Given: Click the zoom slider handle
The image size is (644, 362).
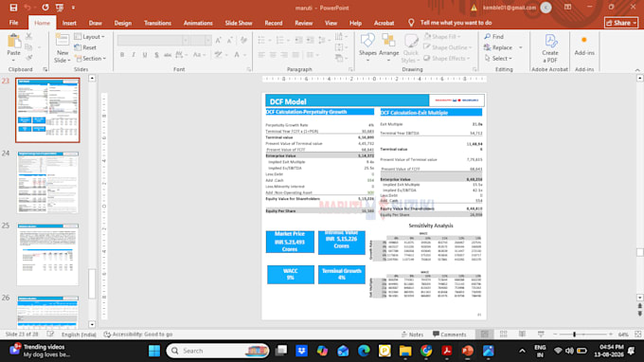Looking at the screenshot, I should [x=574, y=335].
